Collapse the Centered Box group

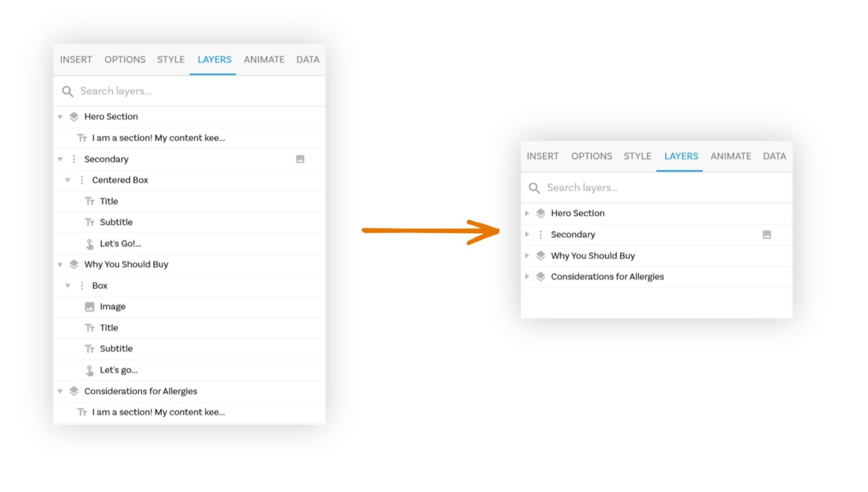point(68,180)
